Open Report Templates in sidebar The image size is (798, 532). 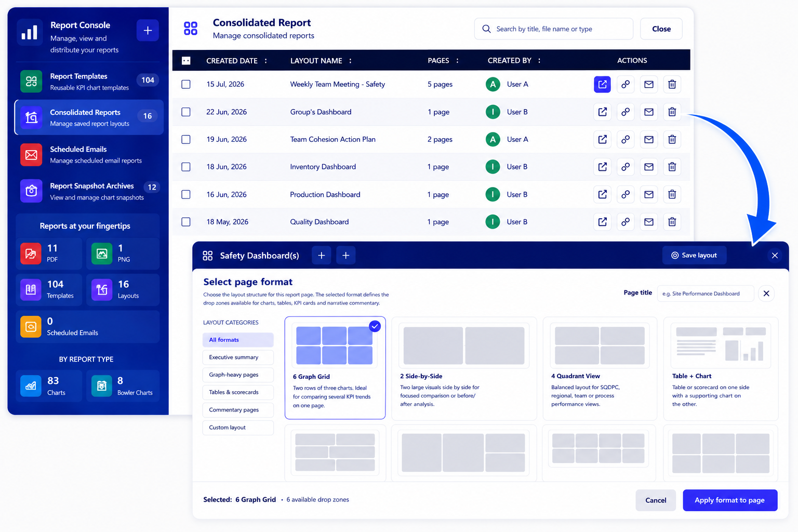tap(89, 82)
